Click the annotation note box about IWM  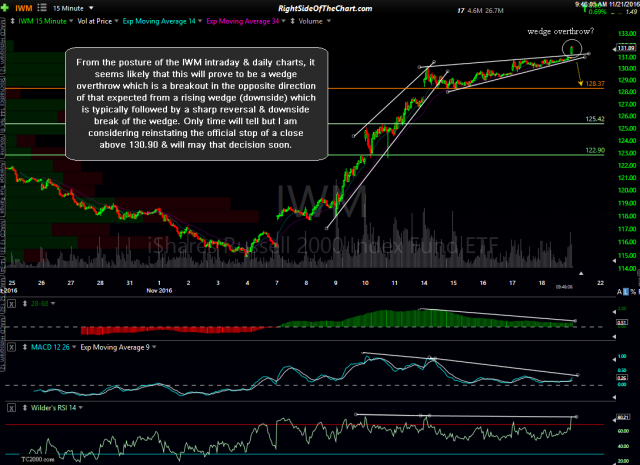[x=196, y=104]
